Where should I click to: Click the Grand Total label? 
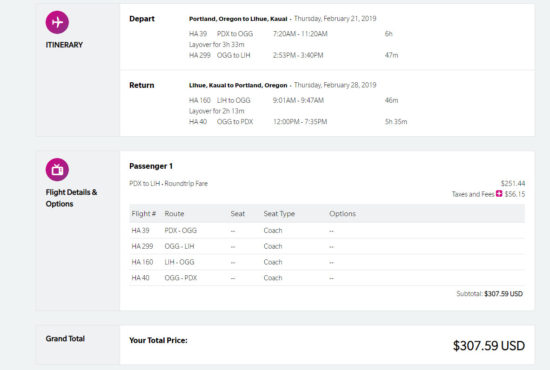point(65,338)
